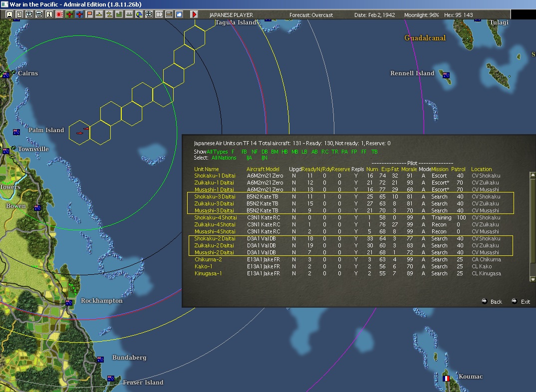Toggle the F fighter type filter
The width and height of the screenshot is (536, 392).
233,152
